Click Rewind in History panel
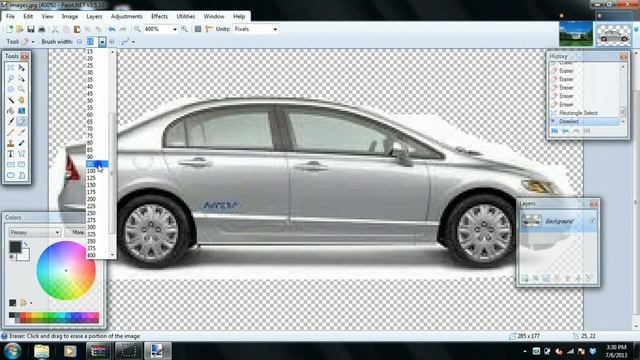 (555, 131)
